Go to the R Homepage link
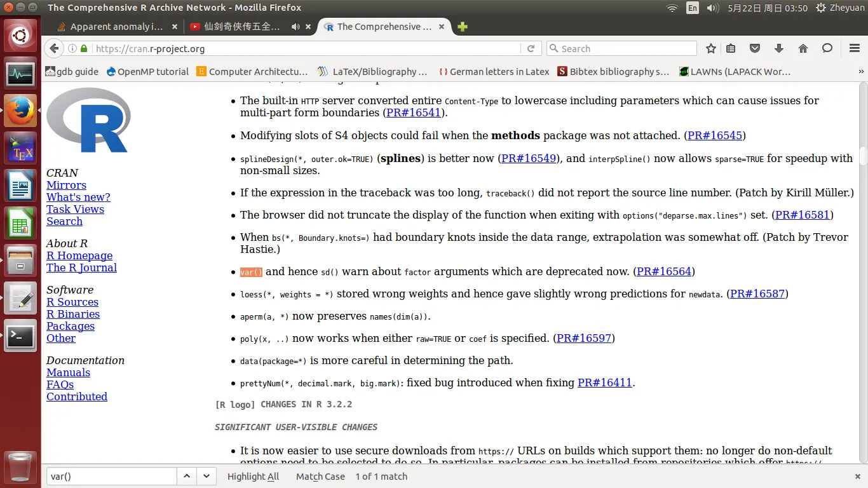 pyautogui.click(x=79, y=255)
